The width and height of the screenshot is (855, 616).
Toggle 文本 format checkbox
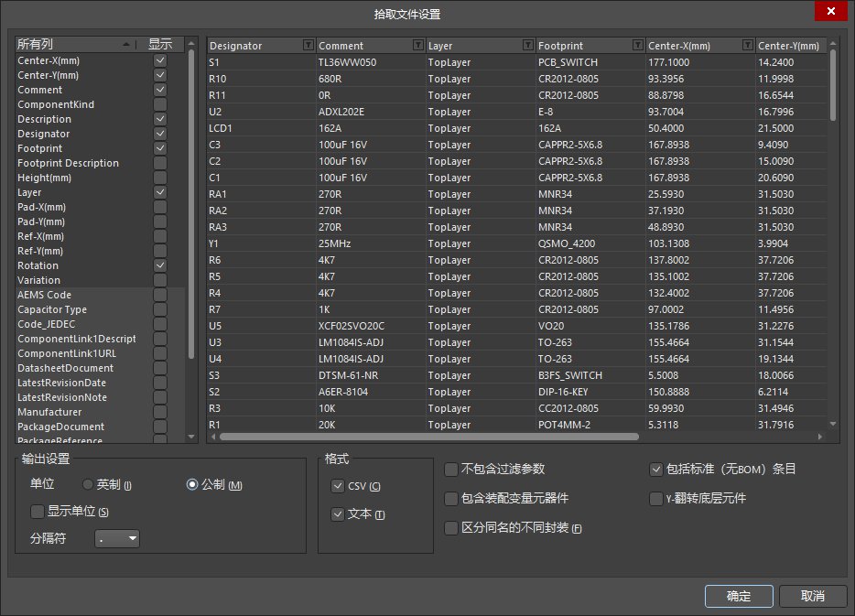tap(338, 514)
